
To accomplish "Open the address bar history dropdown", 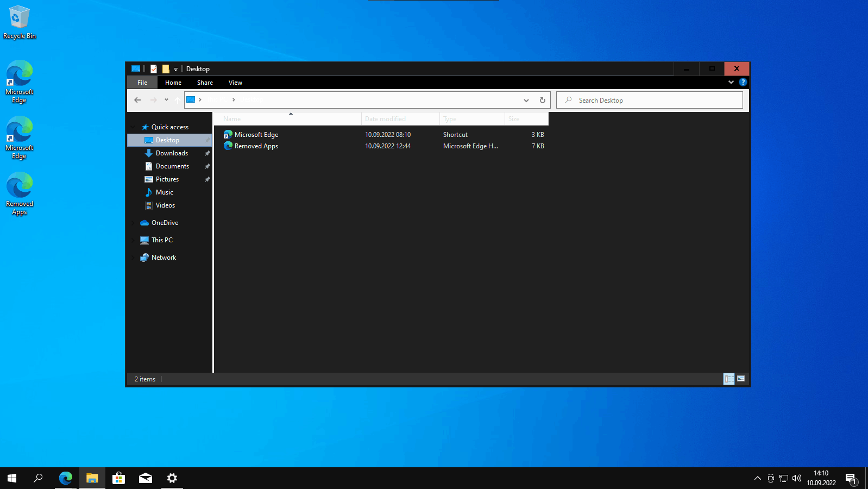I will tap(526, 101).
